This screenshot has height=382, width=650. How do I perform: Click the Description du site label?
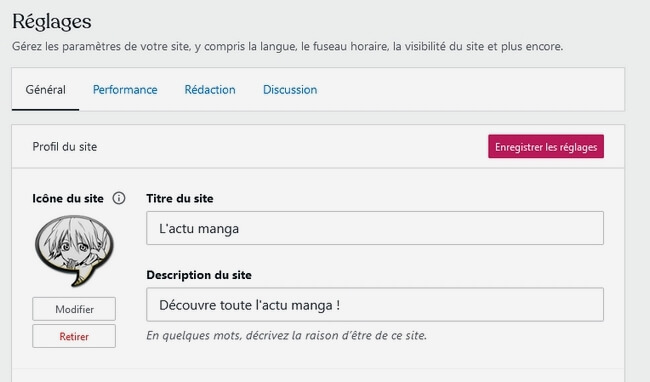199,275
